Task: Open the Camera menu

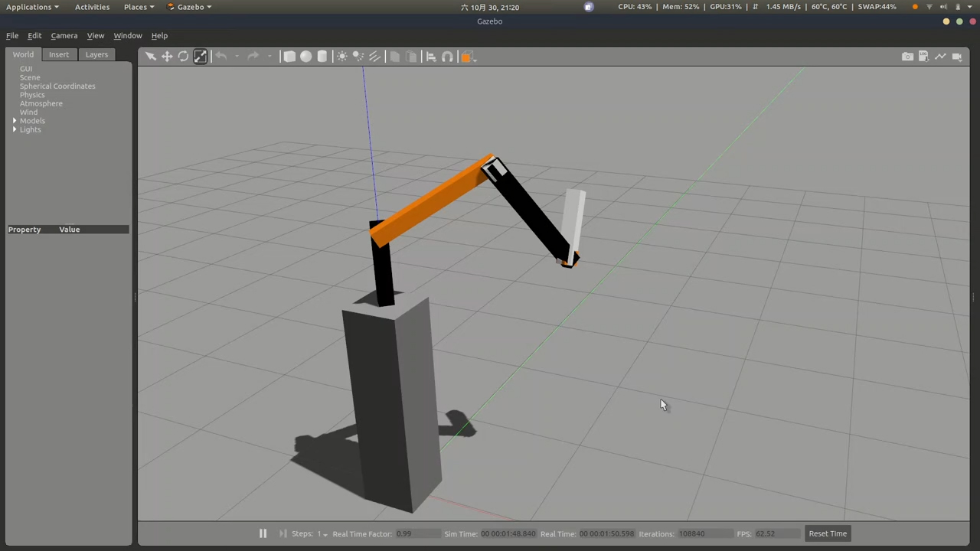Action: pos(64,35)
